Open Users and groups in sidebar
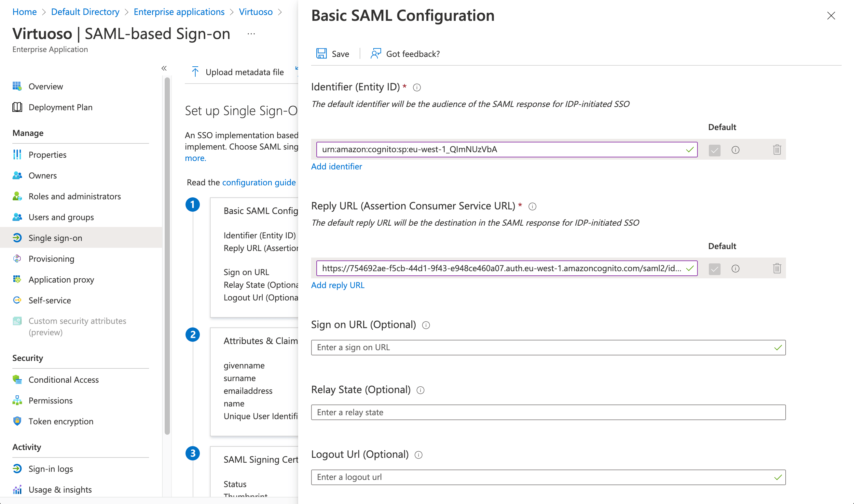854x504 pixels. point(61,217)
